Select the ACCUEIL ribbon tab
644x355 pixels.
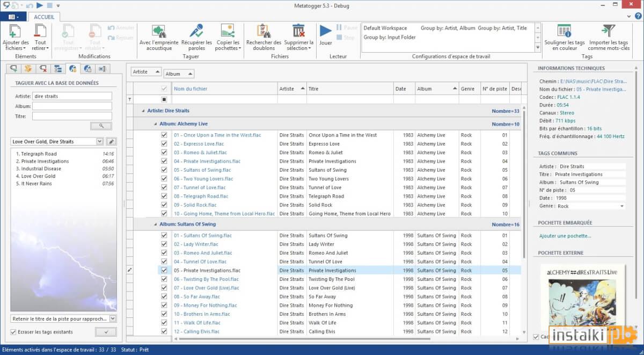click(44, 17)
